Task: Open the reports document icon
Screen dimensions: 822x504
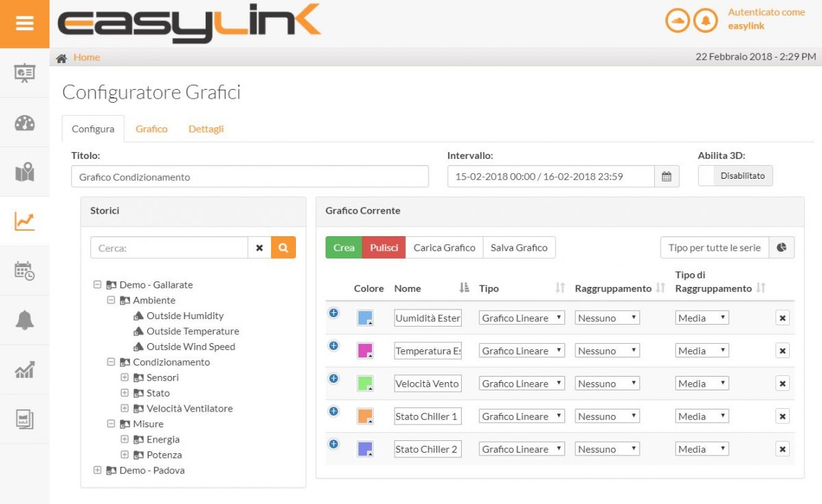Action: coord(25,418)
